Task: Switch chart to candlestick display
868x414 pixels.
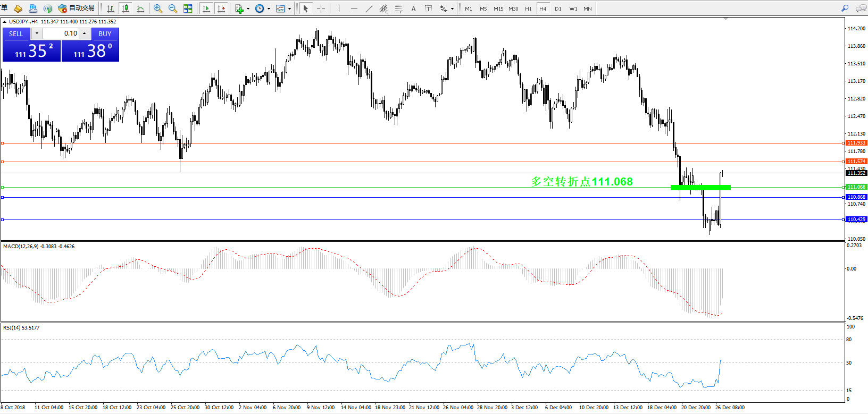Action: coord(126,9)
